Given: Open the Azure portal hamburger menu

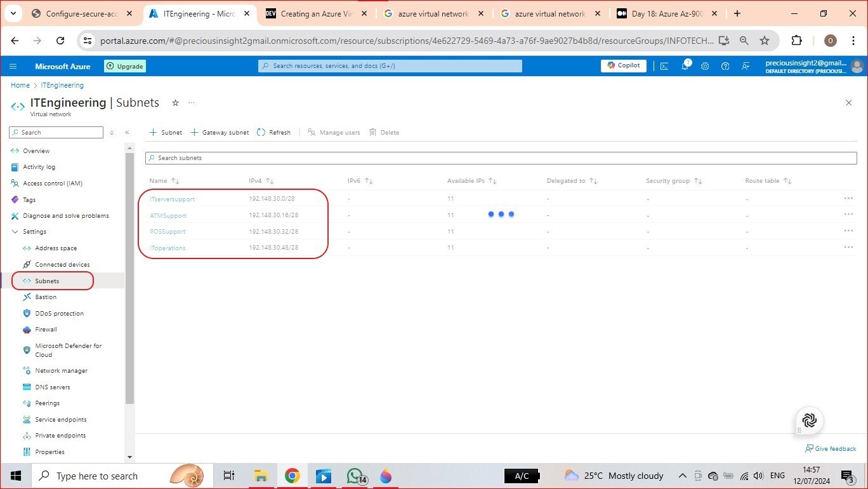Looking at the screenshot, I should pos(13,66).
